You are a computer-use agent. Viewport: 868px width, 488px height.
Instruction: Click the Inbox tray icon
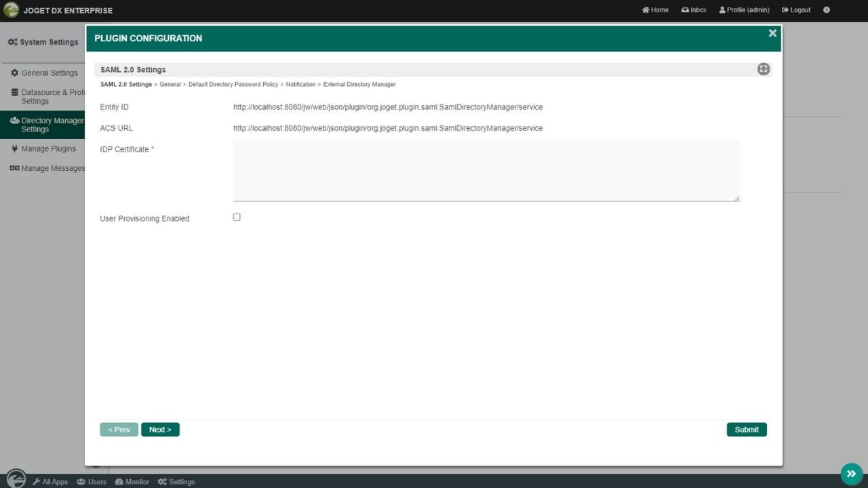[685, 10]
